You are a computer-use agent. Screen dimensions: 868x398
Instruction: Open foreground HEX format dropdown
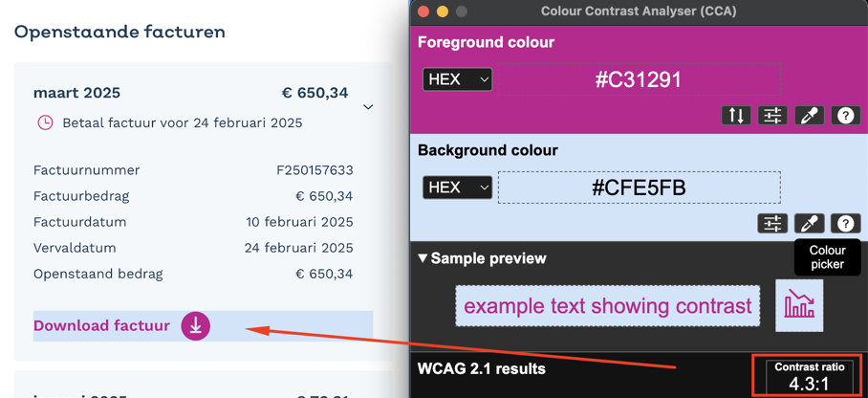tap(457, 79)
